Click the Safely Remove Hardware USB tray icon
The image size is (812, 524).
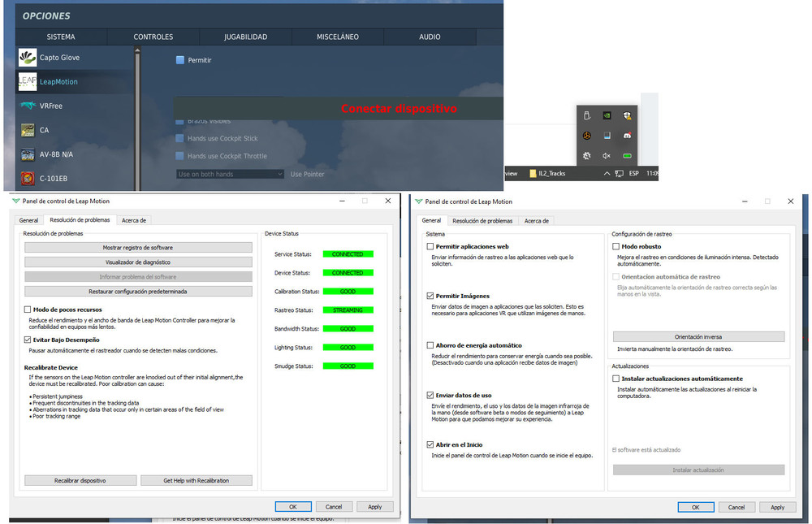(x=587, y=115)
